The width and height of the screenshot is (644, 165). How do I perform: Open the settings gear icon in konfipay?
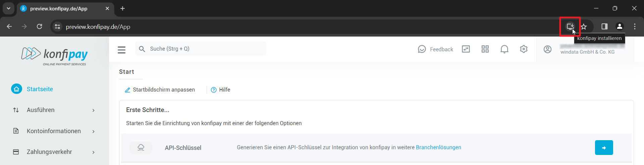tap(524, 49)
